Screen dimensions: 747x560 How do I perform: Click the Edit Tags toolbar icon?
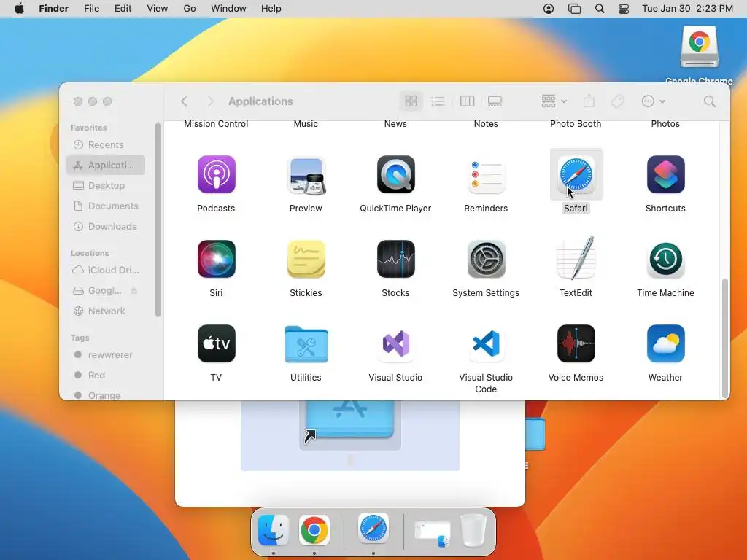point(617,101)
